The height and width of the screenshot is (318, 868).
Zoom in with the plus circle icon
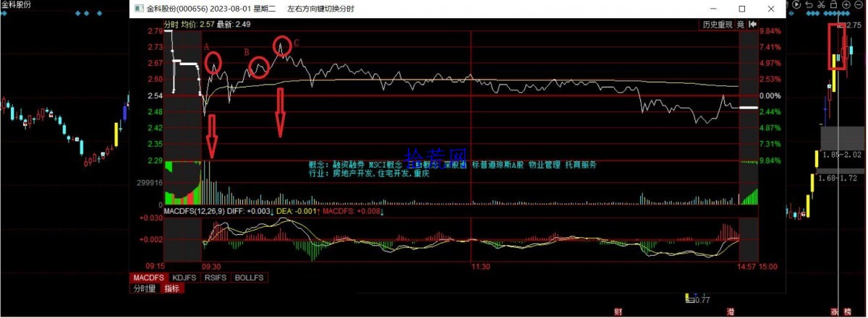(846, 4)
